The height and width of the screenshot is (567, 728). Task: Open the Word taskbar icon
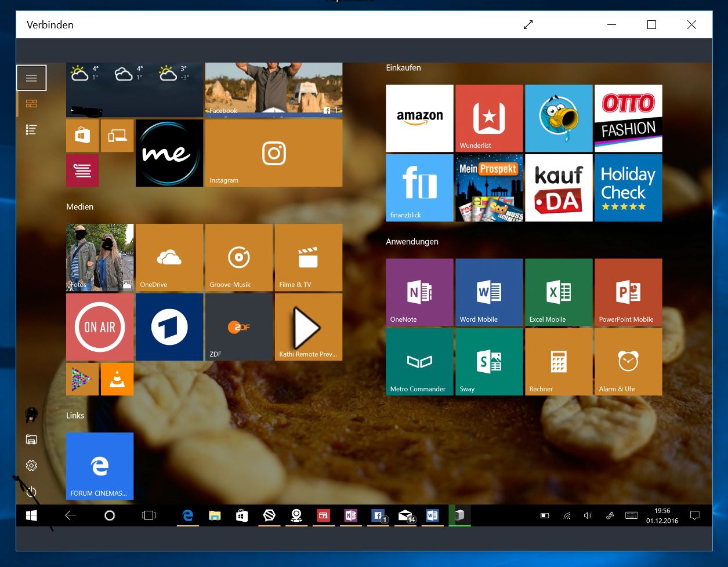[432, 515]
